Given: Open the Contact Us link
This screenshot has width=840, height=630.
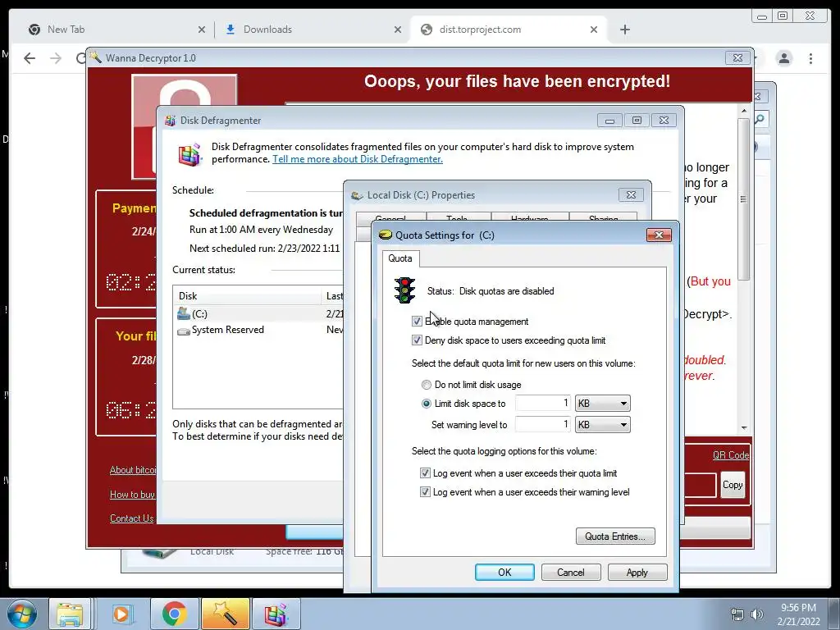Looking at the screenshot, I should (132, 518).
